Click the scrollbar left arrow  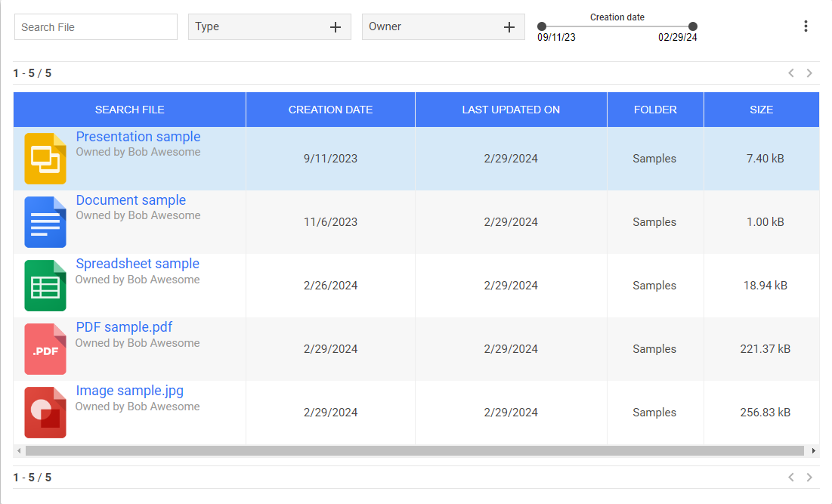19,451
